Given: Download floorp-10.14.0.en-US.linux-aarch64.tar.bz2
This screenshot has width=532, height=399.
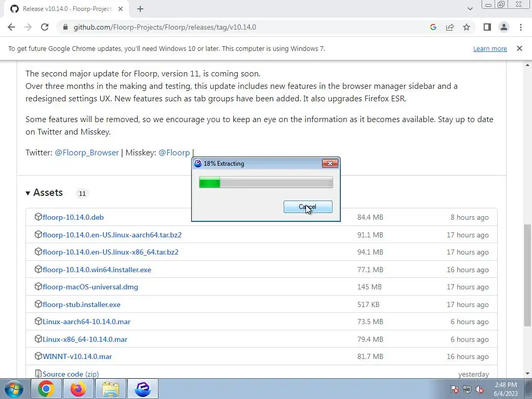Looking at the screenshot, I should point(112,235).
